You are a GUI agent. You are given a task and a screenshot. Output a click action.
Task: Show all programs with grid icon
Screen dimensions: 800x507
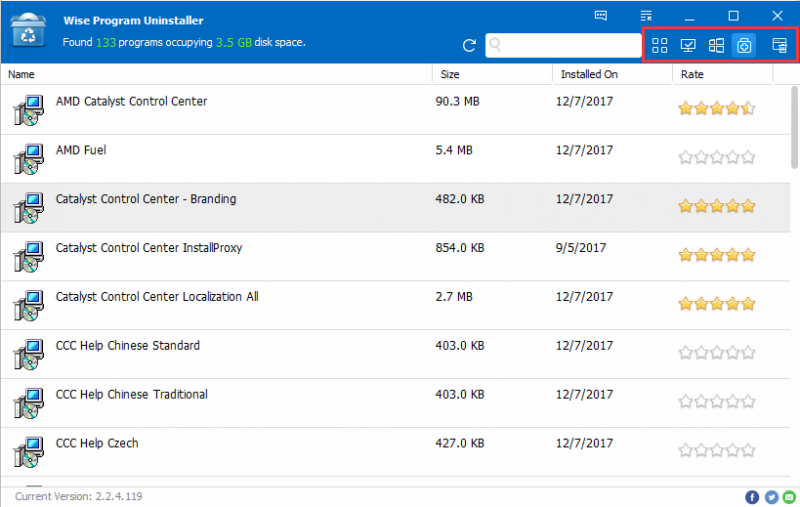pyautogui.click(x=659, y=45)
